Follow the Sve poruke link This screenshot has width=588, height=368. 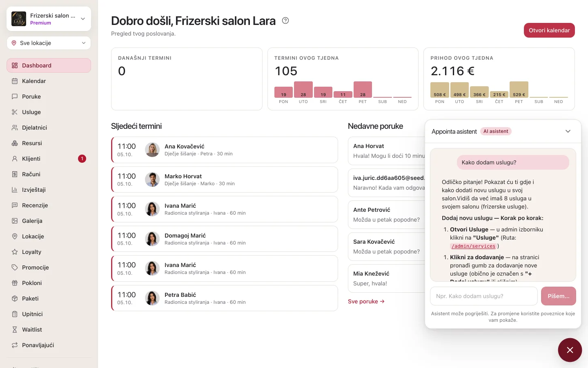(x=366, y=301)
